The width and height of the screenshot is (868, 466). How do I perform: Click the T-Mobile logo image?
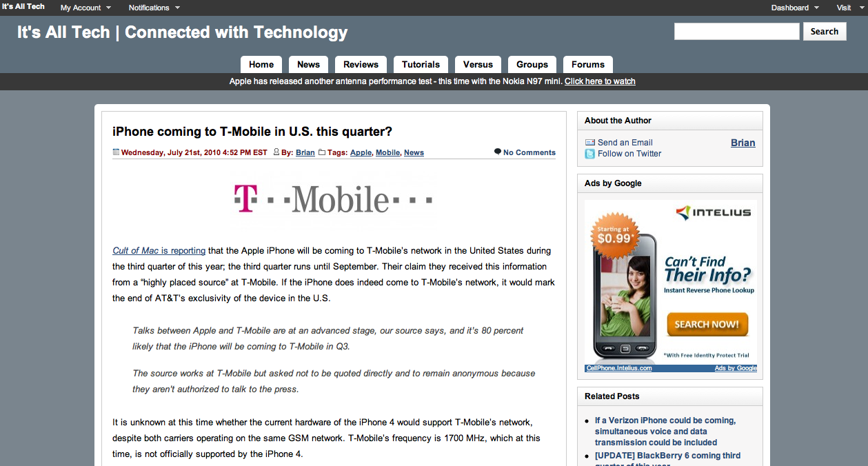333,199
